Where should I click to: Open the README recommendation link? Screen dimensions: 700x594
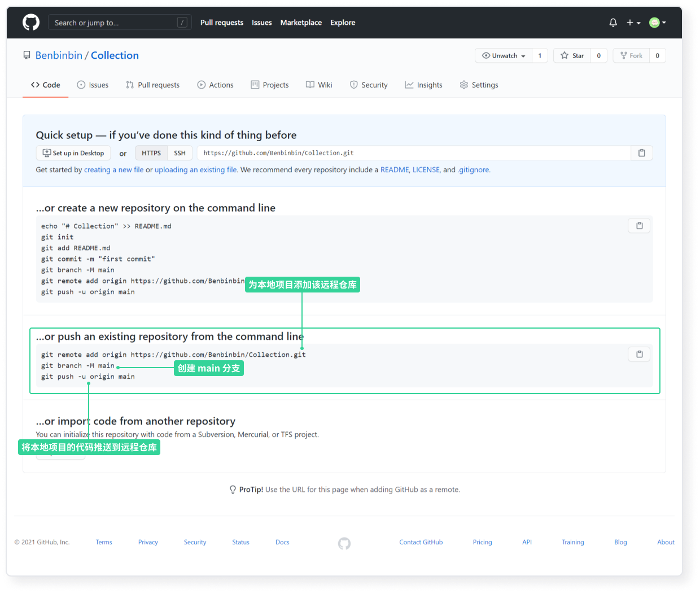[395, 170]
